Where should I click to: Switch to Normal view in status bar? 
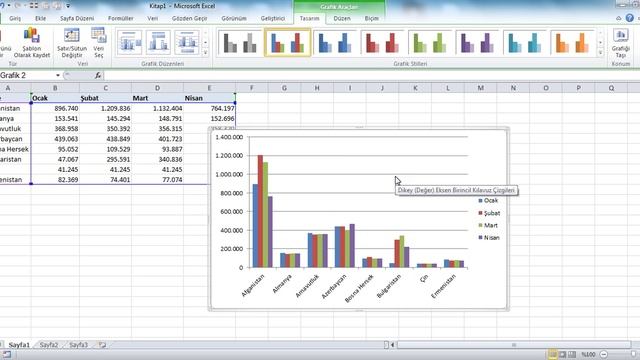pyautogui.click(x=552, y=354)
